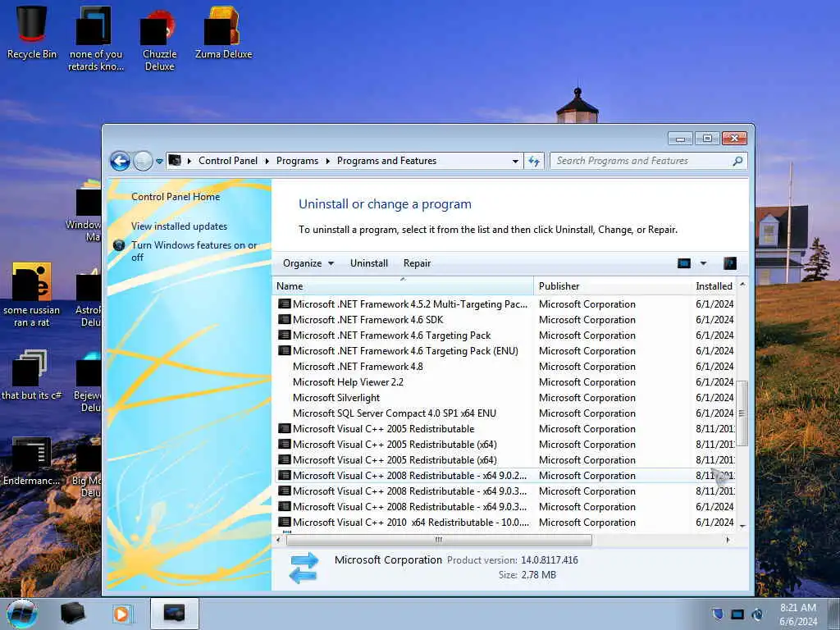Click the horizontal scrollbar left arrow
Screen dimensions: 840x630
(x=278, y=540)
